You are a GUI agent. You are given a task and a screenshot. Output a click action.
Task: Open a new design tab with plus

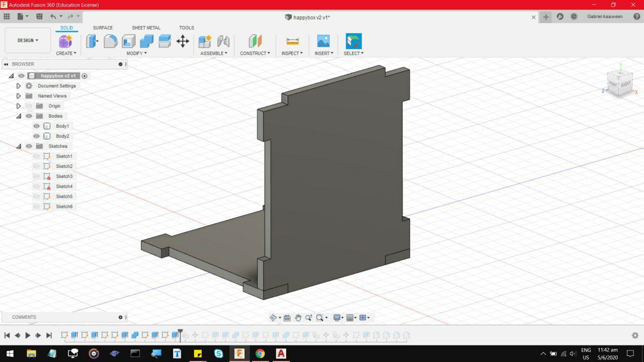click(546, 17)
